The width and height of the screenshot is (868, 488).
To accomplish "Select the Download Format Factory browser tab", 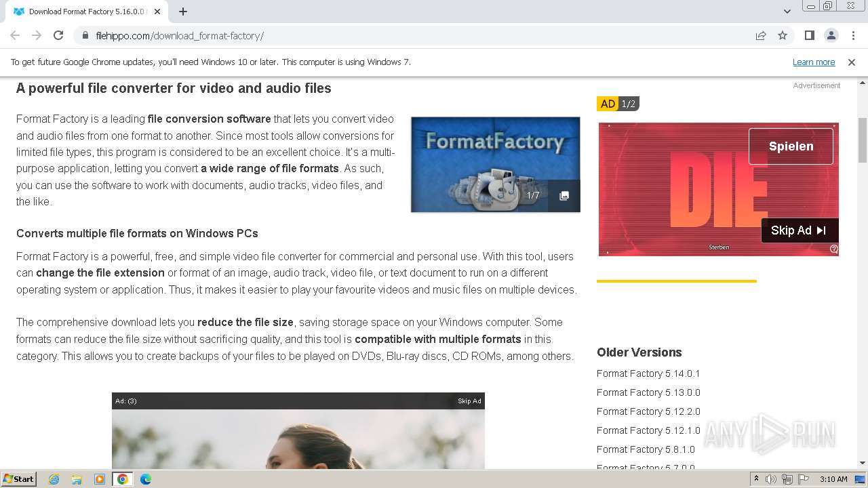I will click(87, 12).
